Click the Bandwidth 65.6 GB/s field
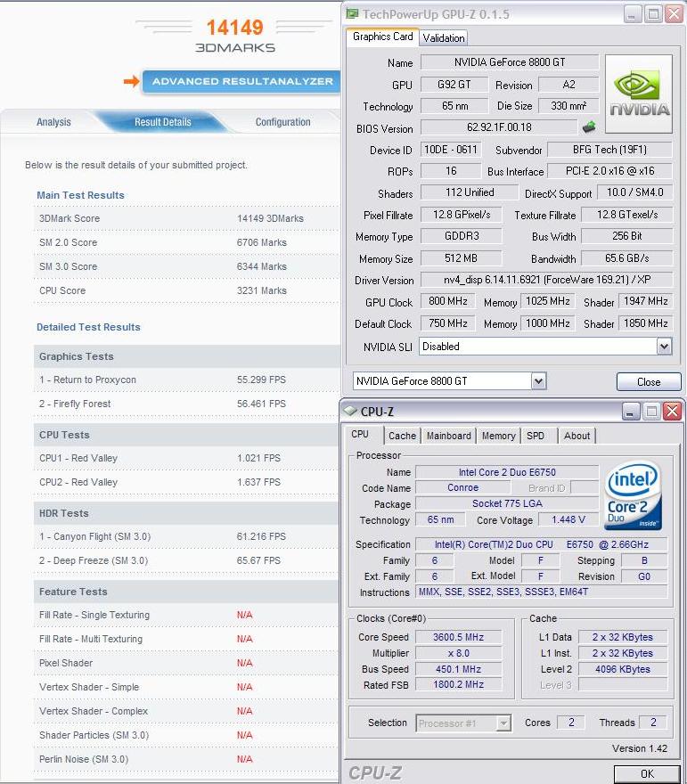Screen dimensions: 687x784 click(626, 258)
